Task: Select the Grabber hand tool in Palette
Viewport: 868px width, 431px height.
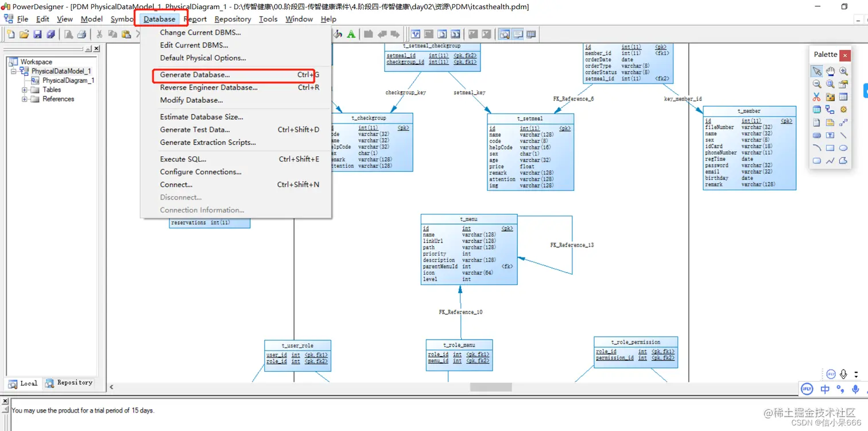Action: [830, 71]
